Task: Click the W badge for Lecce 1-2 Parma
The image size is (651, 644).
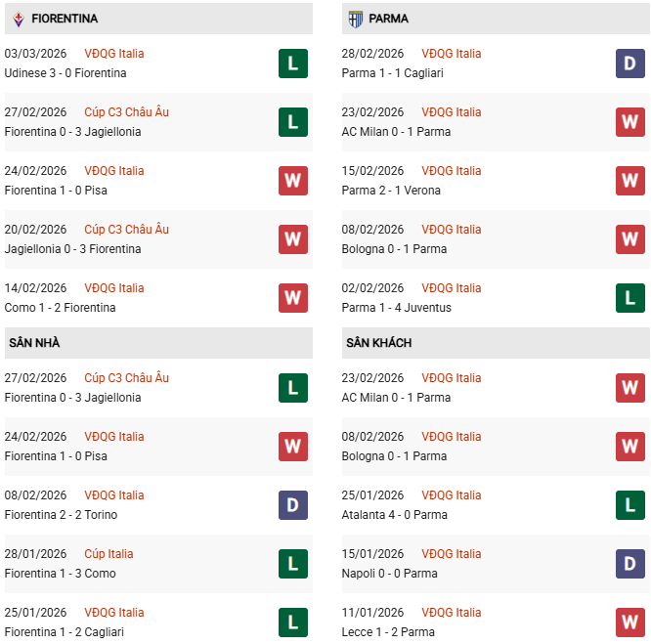Action: tap(629, 623)
